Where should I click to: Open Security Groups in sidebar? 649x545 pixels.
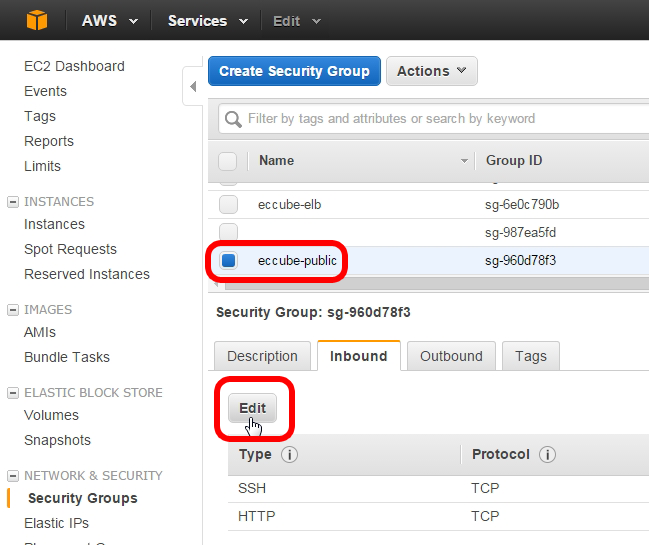82,498
